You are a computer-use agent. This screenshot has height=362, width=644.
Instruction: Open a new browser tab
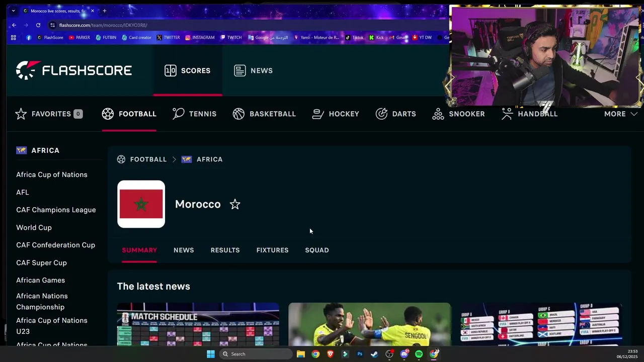(x=105, y=11)
